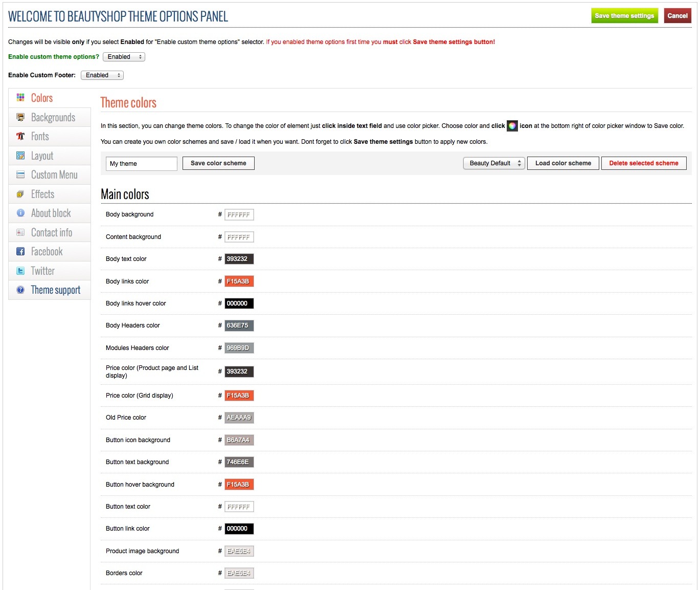
Task: Click the Colors grid icon in sidebar
Action: pyautogui.click(x=20, y=98)
